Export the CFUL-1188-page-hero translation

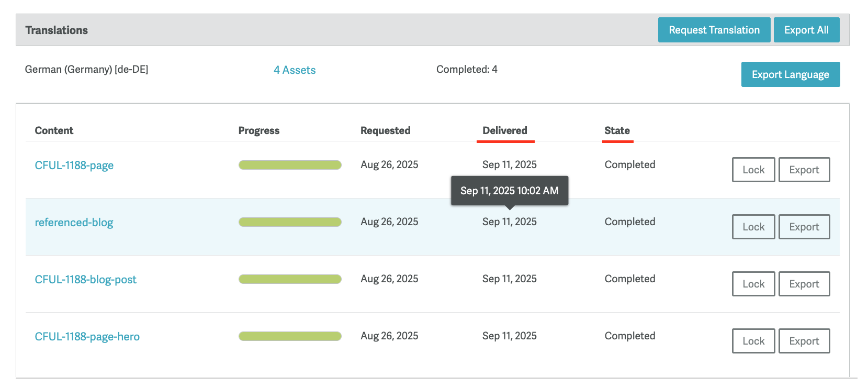coord(804,341)
